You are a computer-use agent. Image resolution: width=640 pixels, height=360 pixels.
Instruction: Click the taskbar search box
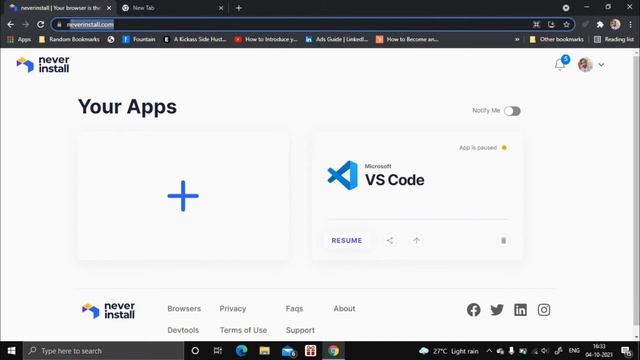tap(103, 351)
